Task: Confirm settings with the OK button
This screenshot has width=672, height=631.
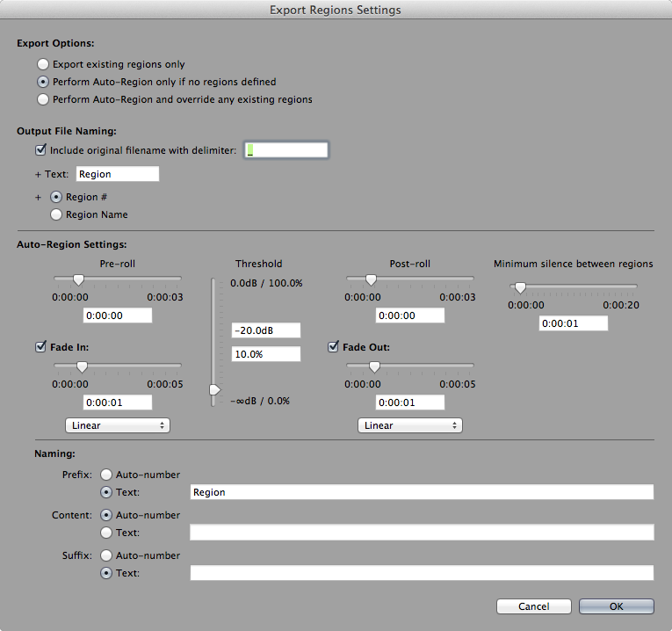Action: [616, 606]
